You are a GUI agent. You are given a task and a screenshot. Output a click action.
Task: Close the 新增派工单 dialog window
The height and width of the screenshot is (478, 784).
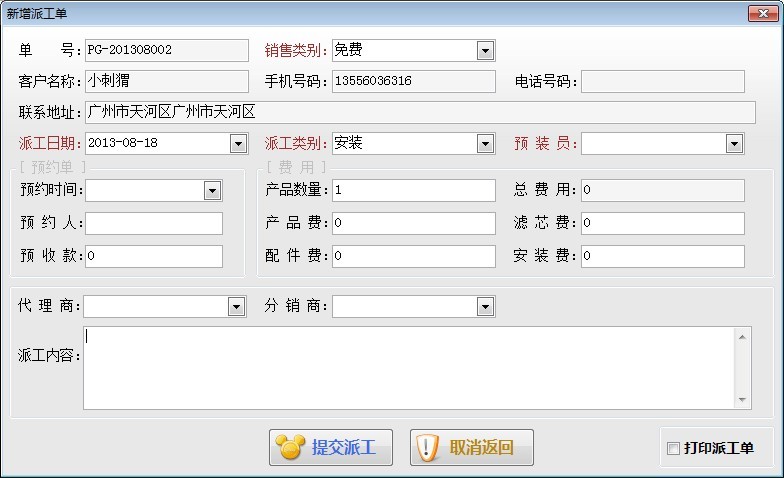pyautogui.click(x=763, y=14)
